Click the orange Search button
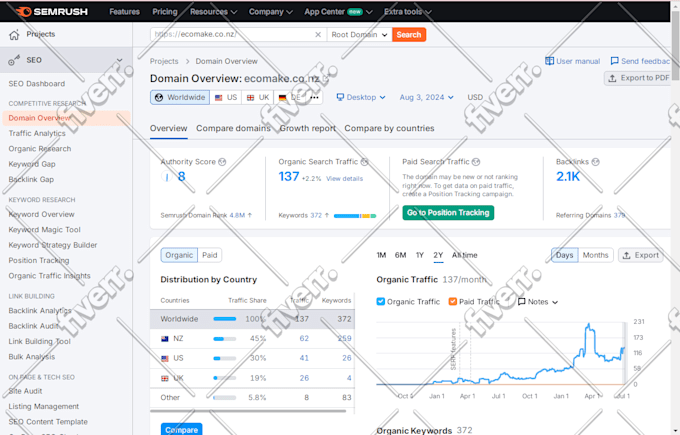 click(409, 35)
